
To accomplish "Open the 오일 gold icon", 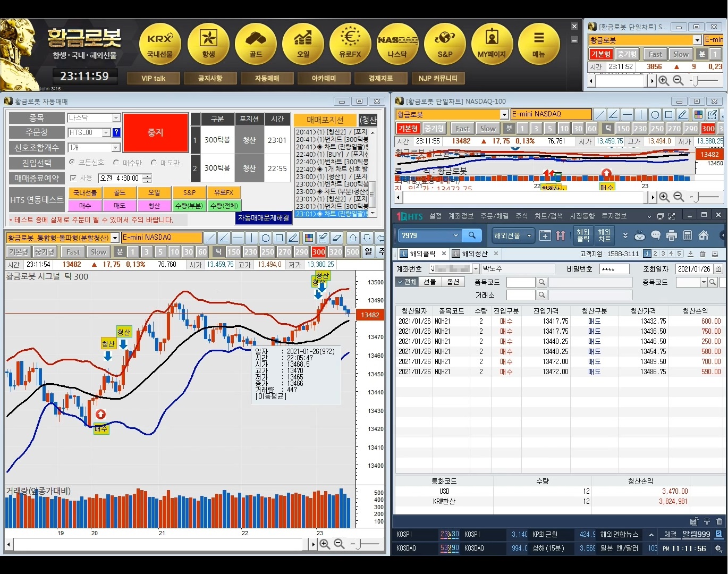I will (303, 45).
